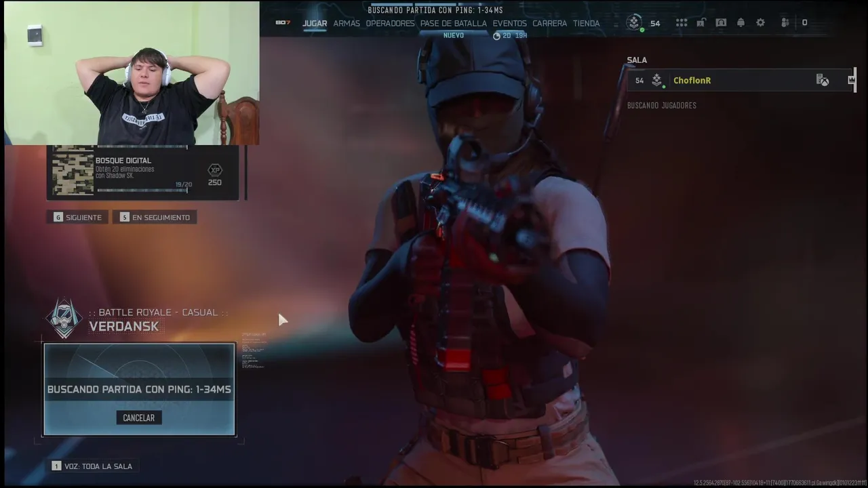
Task: Open the EVENTOS tab
Action: (509, 23)
